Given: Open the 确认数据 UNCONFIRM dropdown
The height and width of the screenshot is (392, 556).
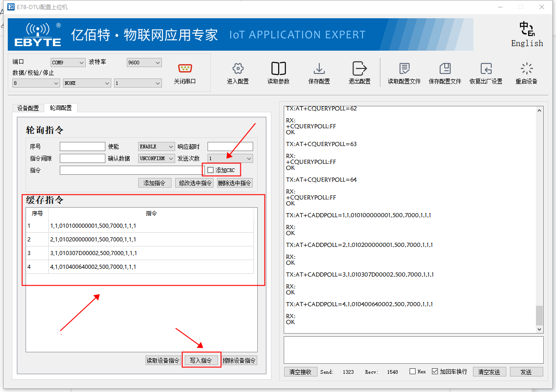Looking at the screenshot, I should (x=156, y=158).
